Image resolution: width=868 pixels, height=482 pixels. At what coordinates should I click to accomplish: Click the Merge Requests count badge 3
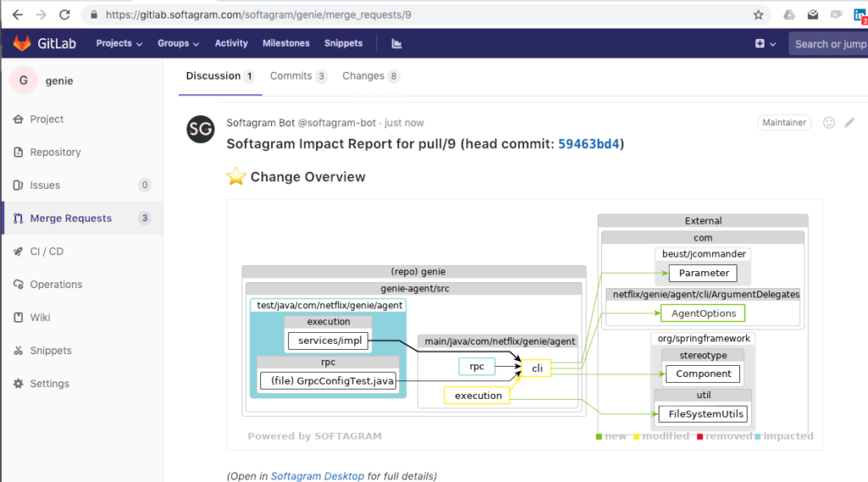[144, 218]
